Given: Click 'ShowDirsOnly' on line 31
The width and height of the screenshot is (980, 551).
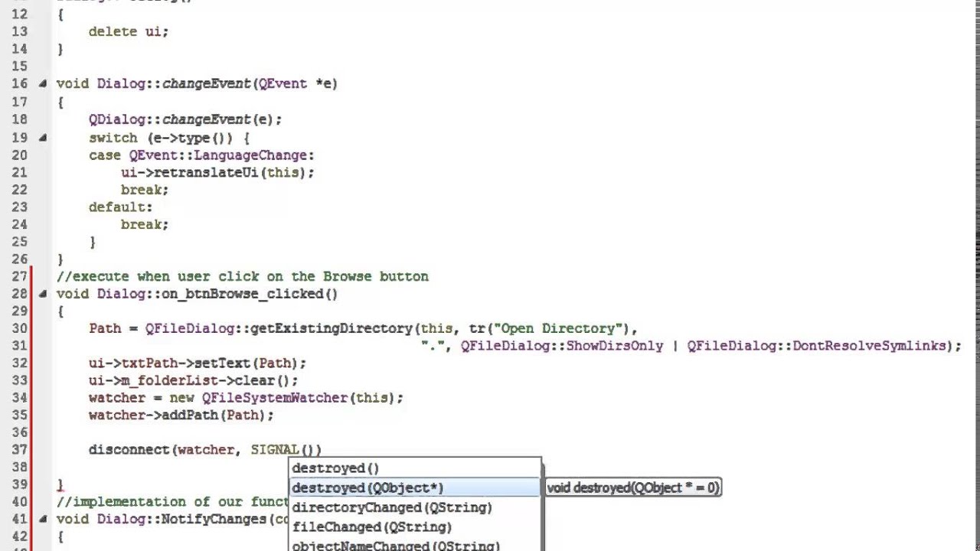Looking at the screenshot, I should tap(615, 346).
